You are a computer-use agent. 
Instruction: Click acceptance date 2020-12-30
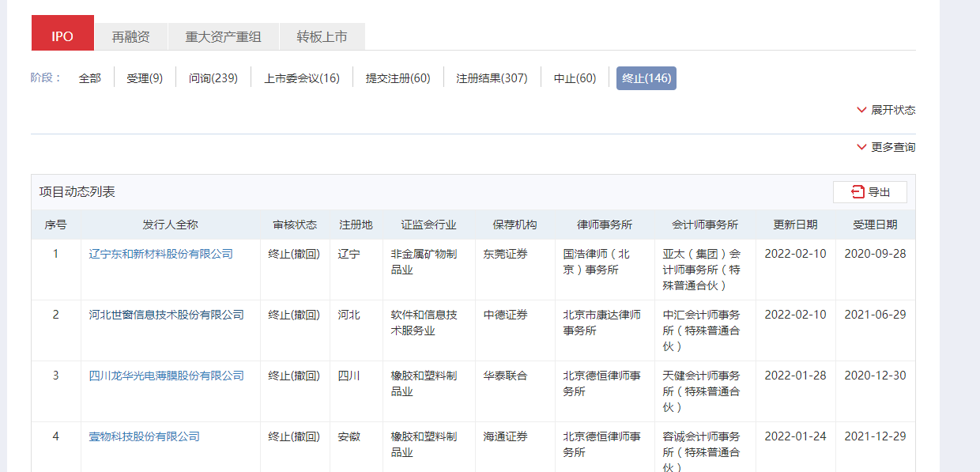tap(875, 376)
